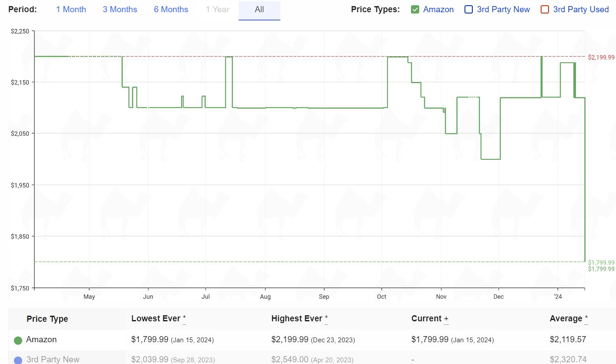Click the $2,150 y-axis label
The width and height of the screenshot is (616, 364).
20,82
